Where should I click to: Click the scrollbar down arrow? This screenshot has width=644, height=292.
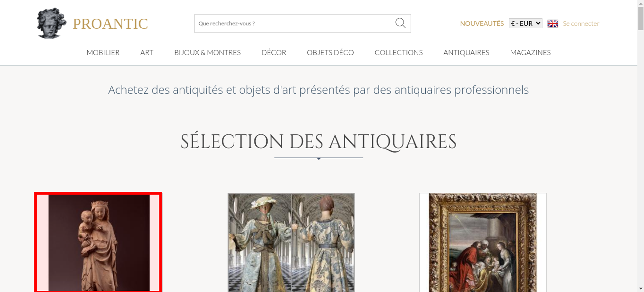pyautogui.click(x=640, y=288)
